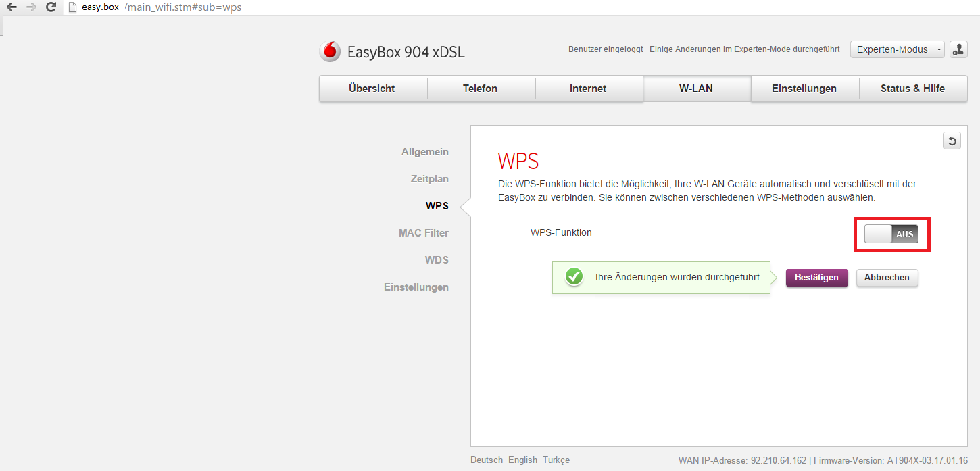The height and width of the screenshot is (471, 980).
Task: Open the Zeitplan section
Action: click(x=430, y=178)
